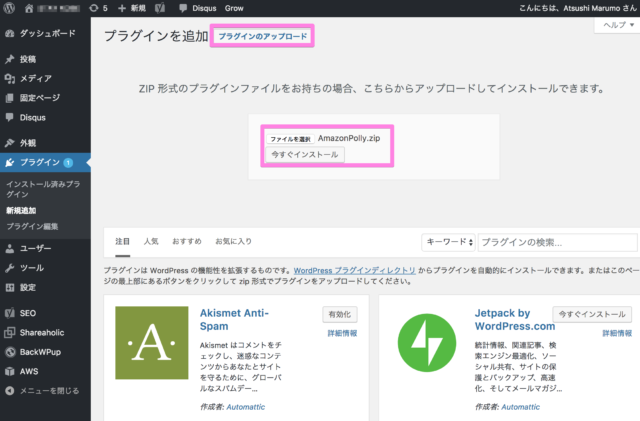Image resolution: width=640 pixels, height=421 pixels.
Task: Click 有効化 for Akismet
Action: (340, 314)
